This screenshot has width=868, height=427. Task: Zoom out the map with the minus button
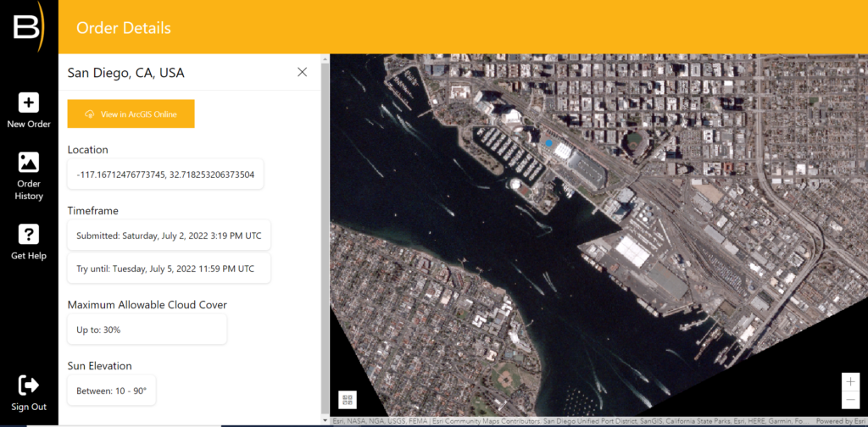coord(850,400)
